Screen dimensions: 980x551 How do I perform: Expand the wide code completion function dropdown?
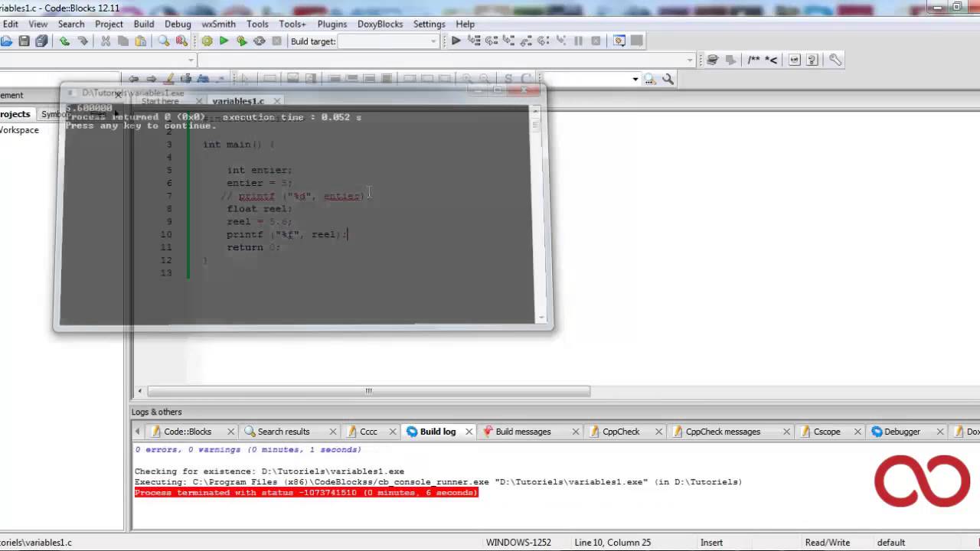click(690, 60)
